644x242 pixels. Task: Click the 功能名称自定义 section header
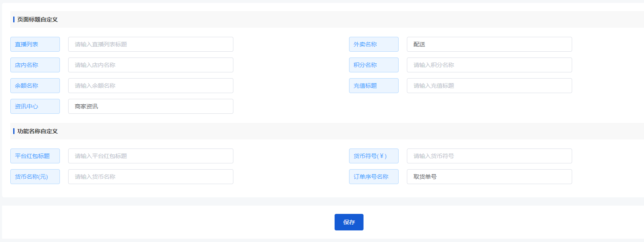(x=37, y=131)
